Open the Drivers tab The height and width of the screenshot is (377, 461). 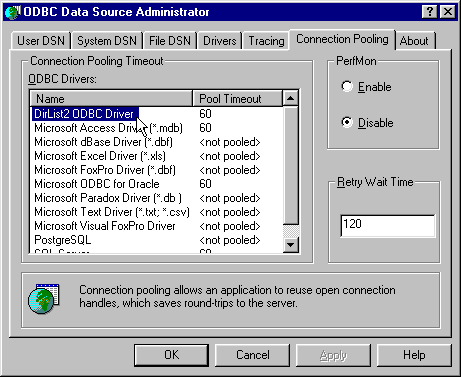[x=220, y=41]
